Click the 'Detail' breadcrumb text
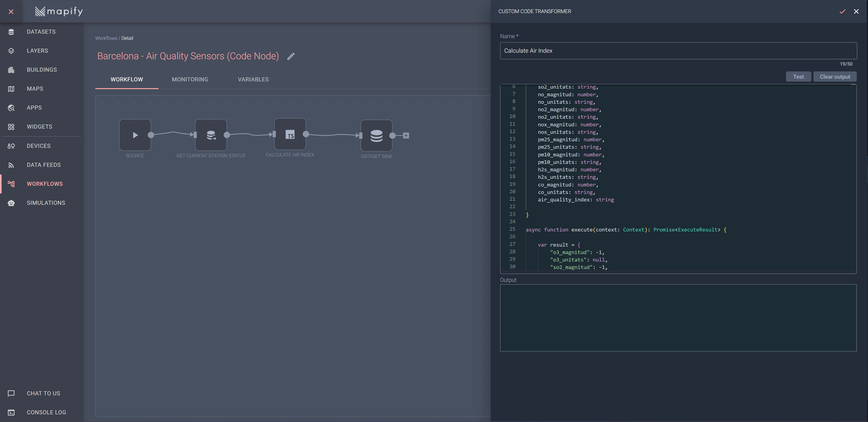This screenshot has height=422, width=868. 127,38
